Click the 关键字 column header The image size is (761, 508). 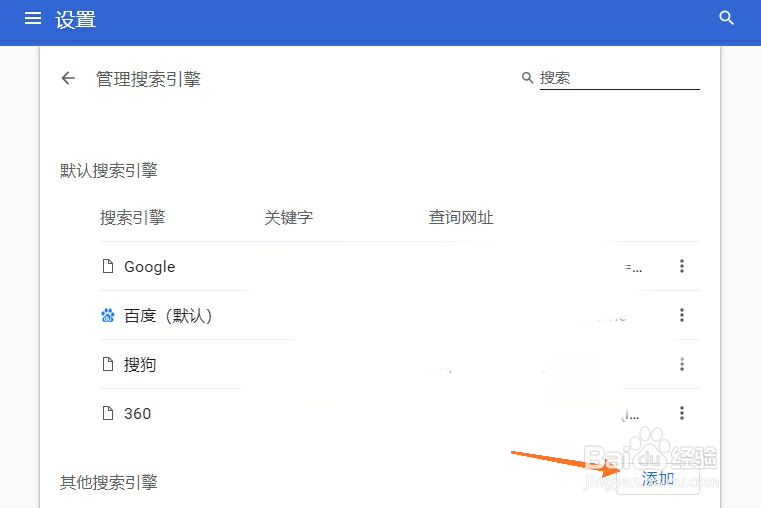click(289, 217)
